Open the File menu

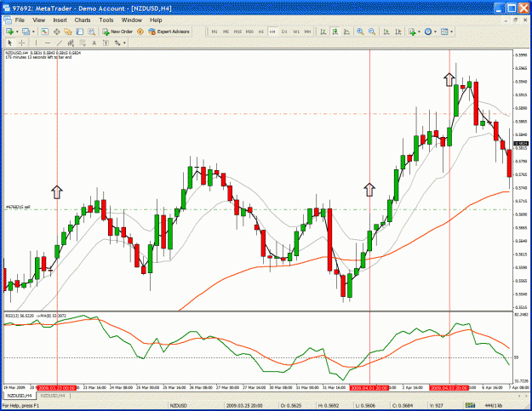click(x=20, y=20)
